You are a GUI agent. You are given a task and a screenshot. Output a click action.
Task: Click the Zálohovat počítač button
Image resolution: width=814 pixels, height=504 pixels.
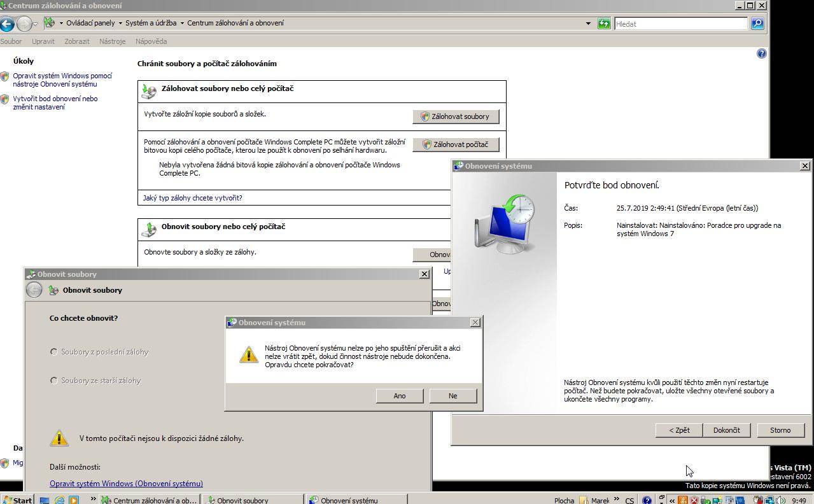point(456,144)
